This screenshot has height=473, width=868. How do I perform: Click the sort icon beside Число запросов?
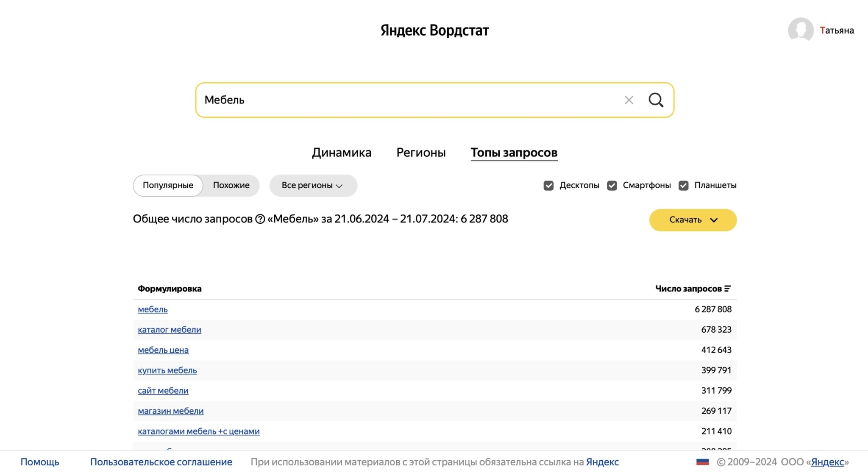[x=727, y=289]
